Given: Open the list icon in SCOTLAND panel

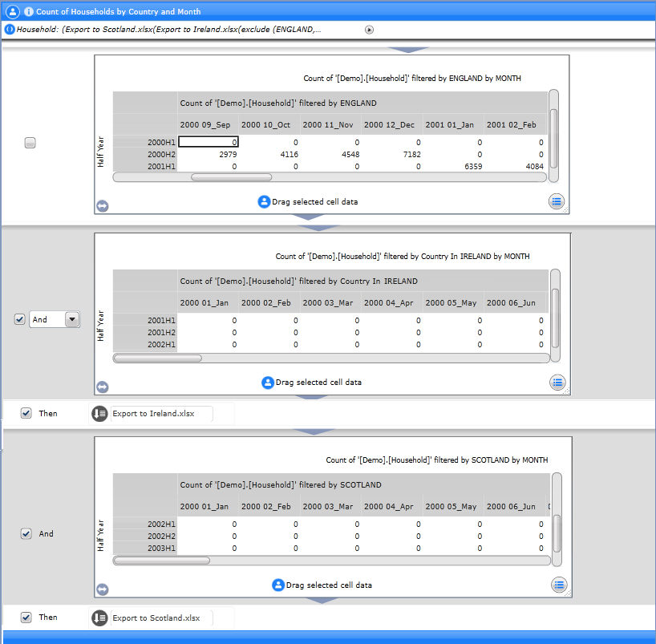Looking at the screenshot, I should point(559,585).
